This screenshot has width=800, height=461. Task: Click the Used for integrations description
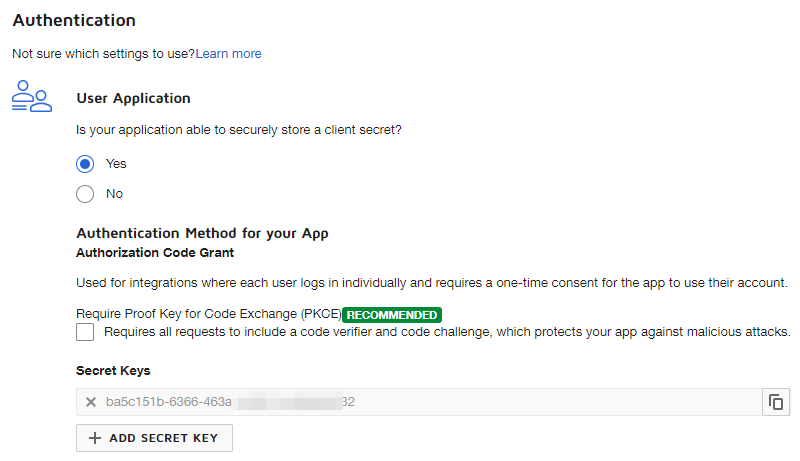pyautogui.click(x=432, y=283)
